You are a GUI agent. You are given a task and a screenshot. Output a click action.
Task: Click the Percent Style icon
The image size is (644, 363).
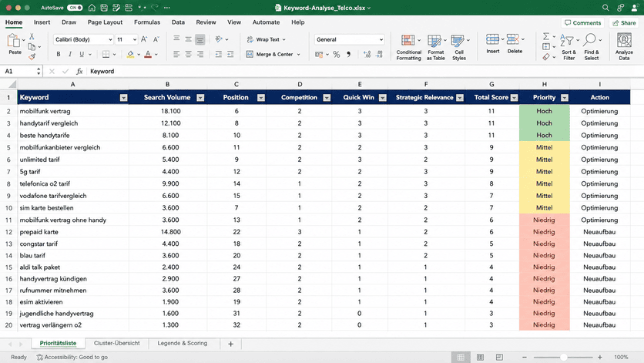pyautogui.click(x=337, y=54)
